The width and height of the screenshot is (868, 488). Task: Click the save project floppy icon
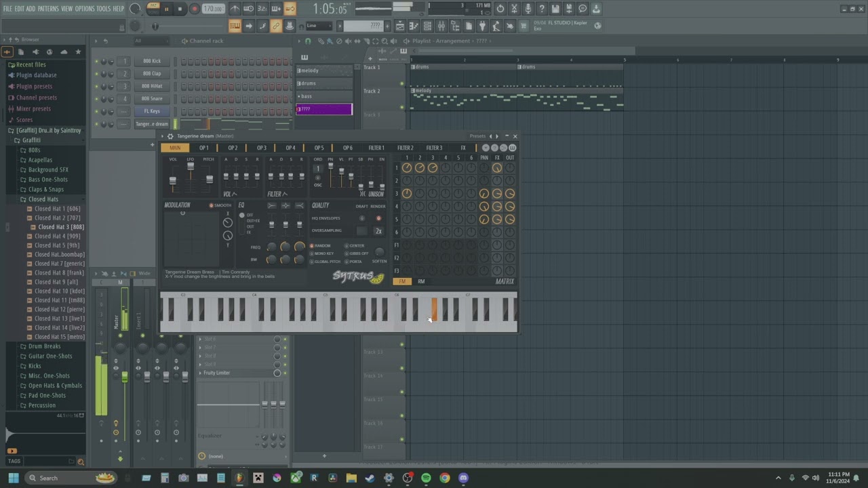(555, 9)
